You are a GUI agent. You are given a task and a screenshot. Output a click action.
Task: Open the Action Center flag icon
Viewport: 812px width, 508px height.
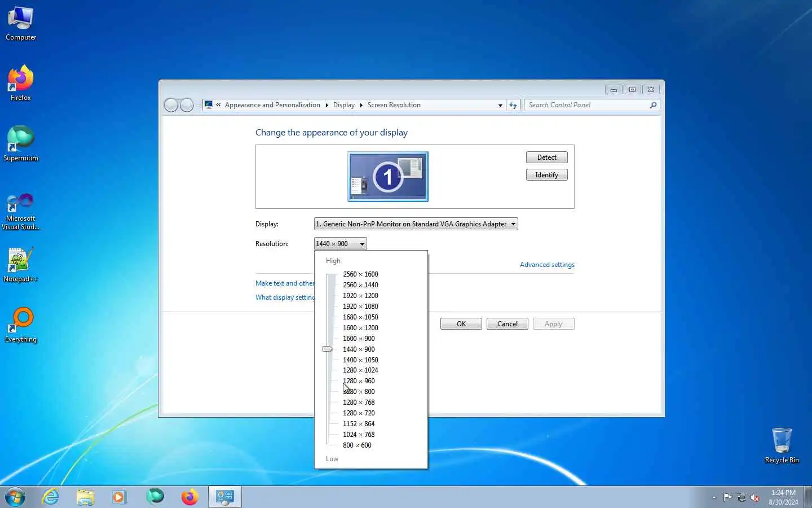727,497
